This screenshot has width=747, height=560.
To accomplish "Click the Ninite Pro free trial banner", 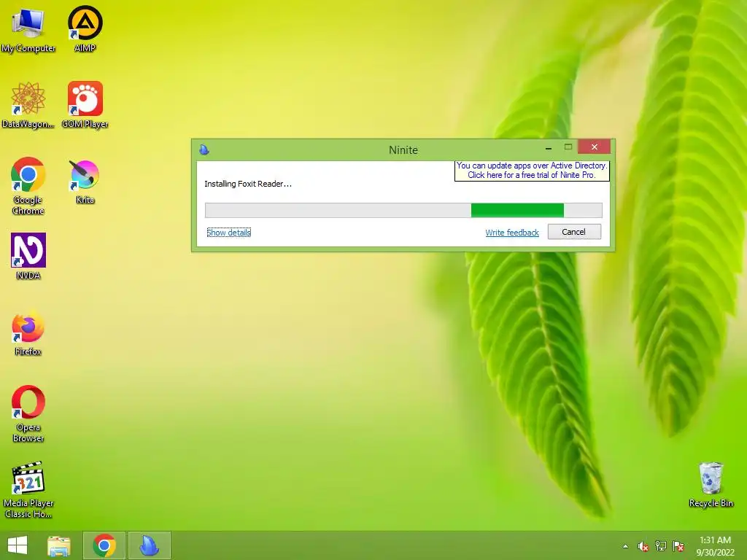I will click(532, 171).
